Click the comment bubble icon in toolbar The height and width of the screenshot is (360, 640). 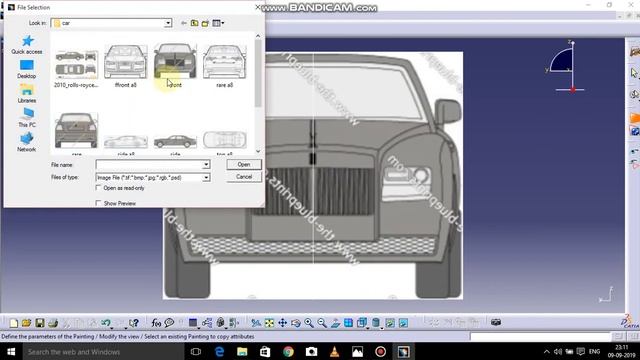pyautogui.click(x=169, y=323)
